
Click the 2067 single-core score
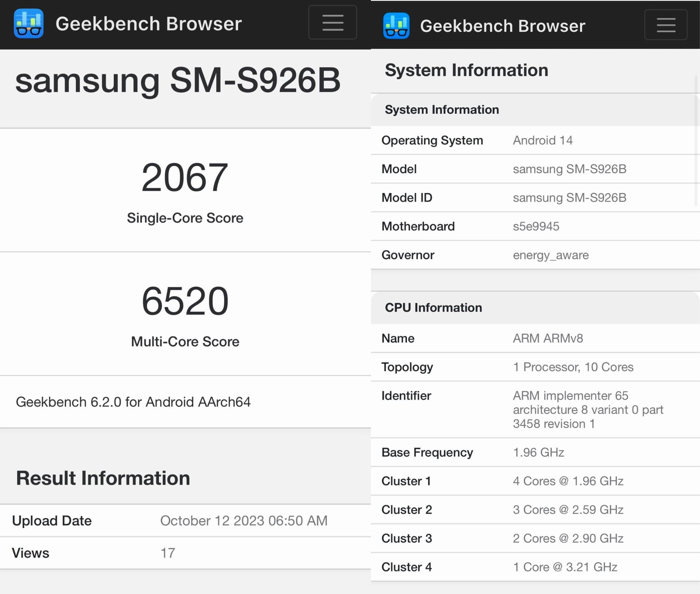pos(185,178)
